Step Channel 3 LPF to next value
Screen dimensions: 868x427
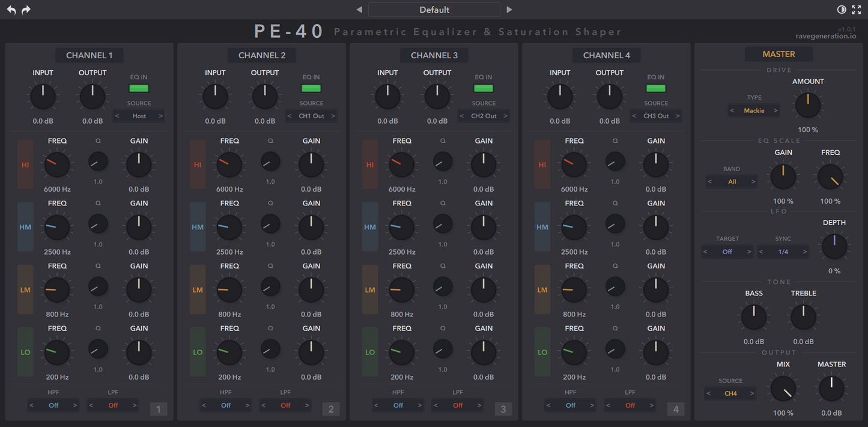[x=479, y=405]
